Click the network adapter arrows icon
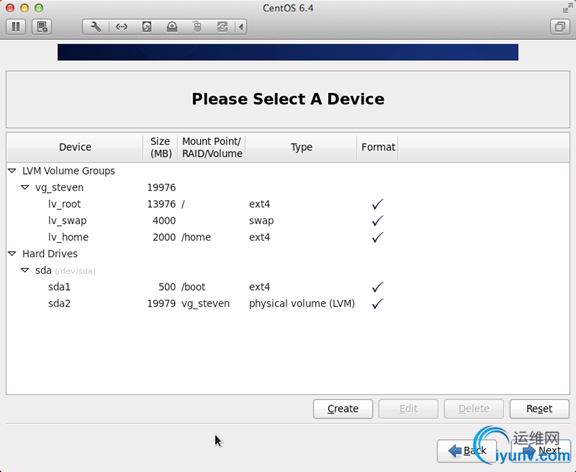Image resolution: width=576 pixels, height=472 pixels. point(121,27)
